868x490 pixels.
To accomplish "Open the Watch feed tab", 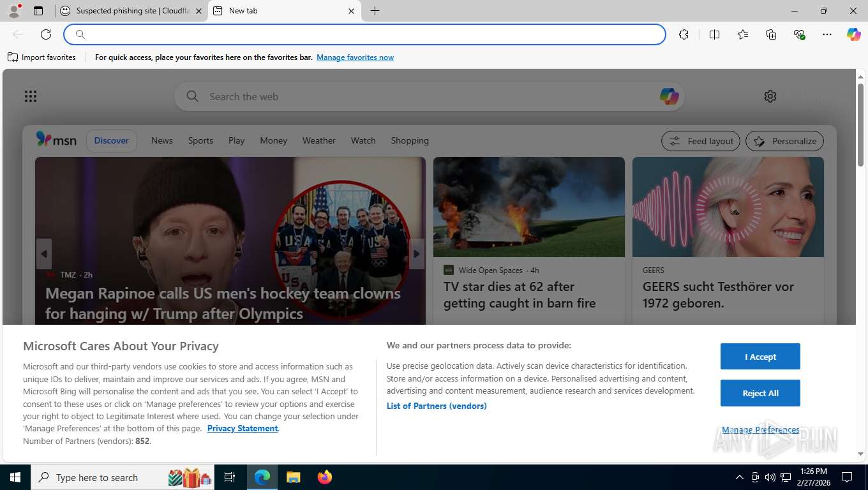I will click(x=363, y=140).
